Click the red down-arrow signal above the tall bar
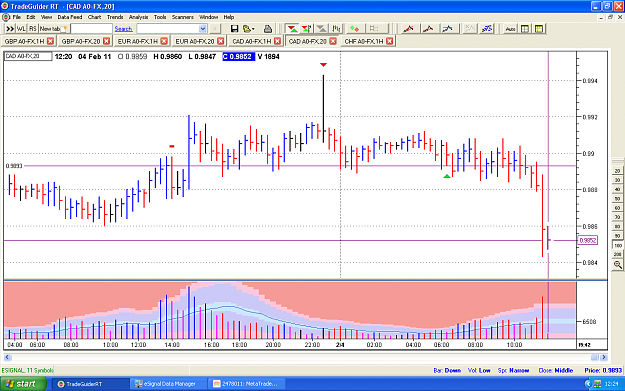 pos(323,65)
